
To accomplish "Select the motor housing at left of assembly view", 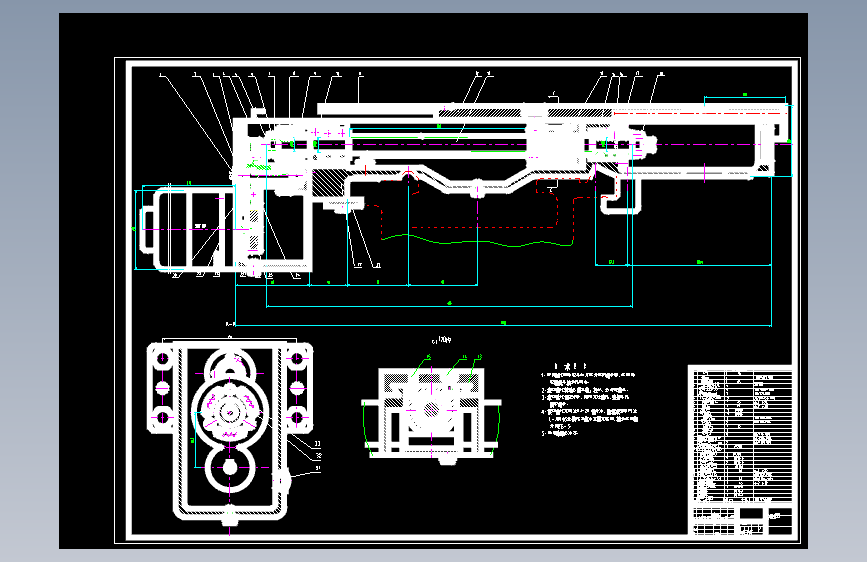I will coord(188,228).
